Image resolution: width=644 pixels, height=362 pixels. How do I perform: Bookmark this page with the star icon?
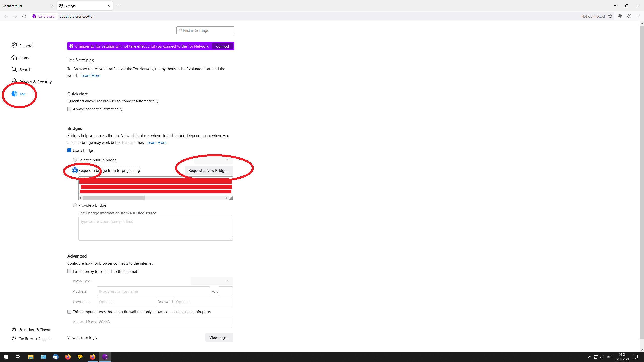tap(610, 16)
